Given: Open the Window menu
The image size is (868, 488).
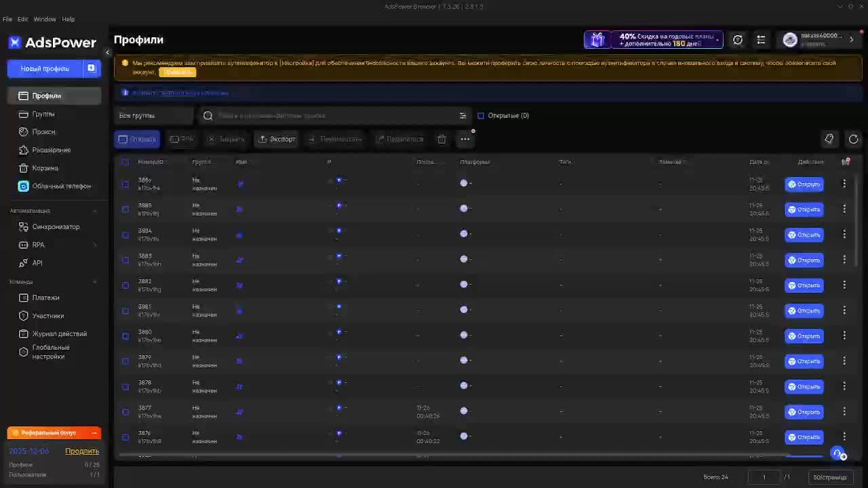Looking at the screenshot, I should [45, 19].
